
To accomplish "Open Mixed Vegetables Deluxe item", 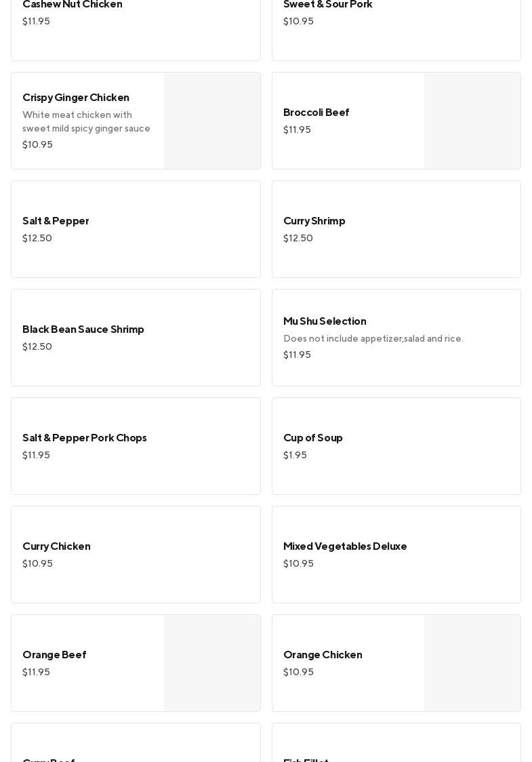I will coord(396,555).
